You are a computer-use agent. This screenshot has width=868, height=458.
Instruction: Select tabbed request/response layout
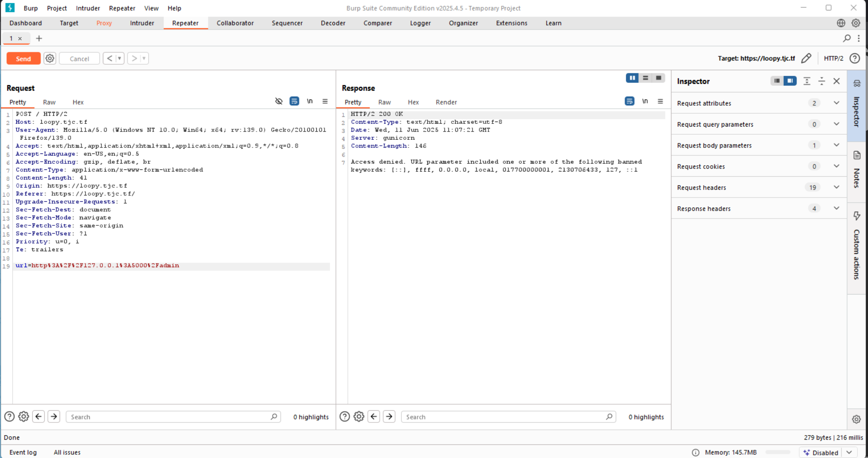tap(659, 78)
